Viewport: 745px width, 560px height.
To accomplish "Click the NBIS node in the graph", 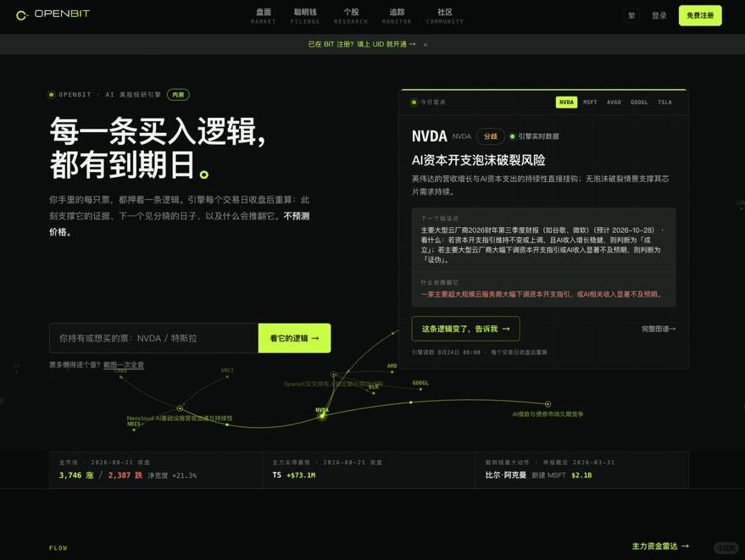I will pos(134,429).
